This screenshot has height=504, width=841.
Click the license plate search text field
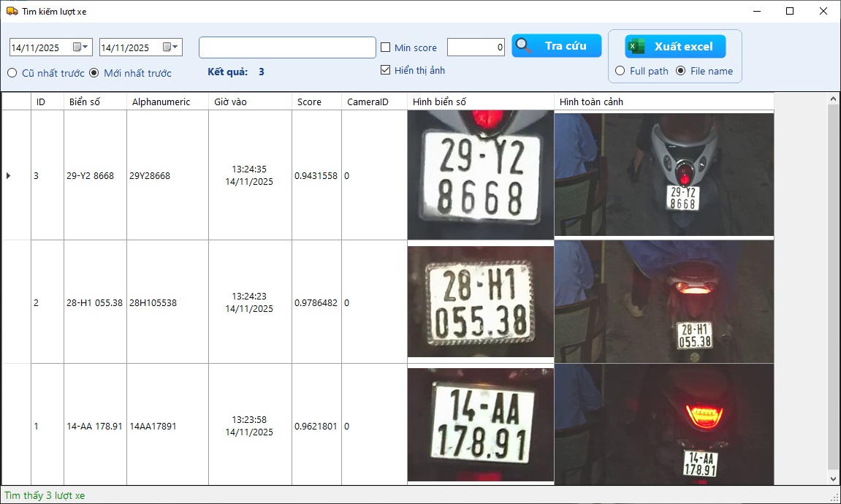pyautogui.click(x=287, y=47)
